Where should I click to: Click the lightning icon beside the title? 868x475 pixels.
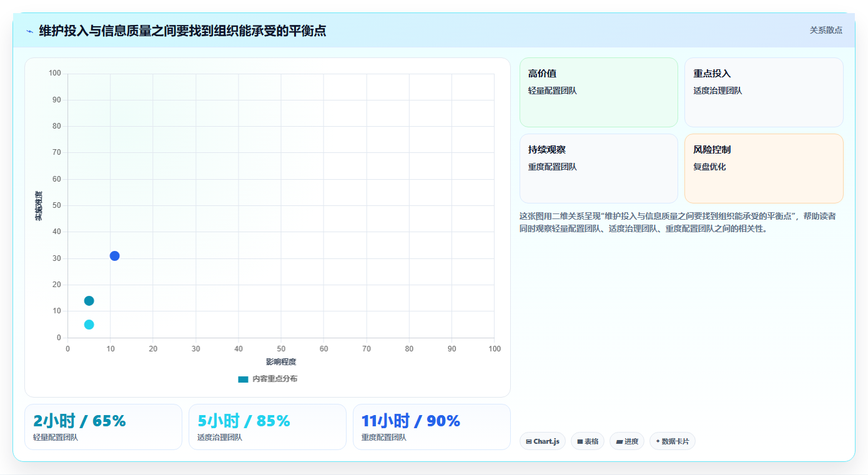pyautogui.click(x=29, y=31)
